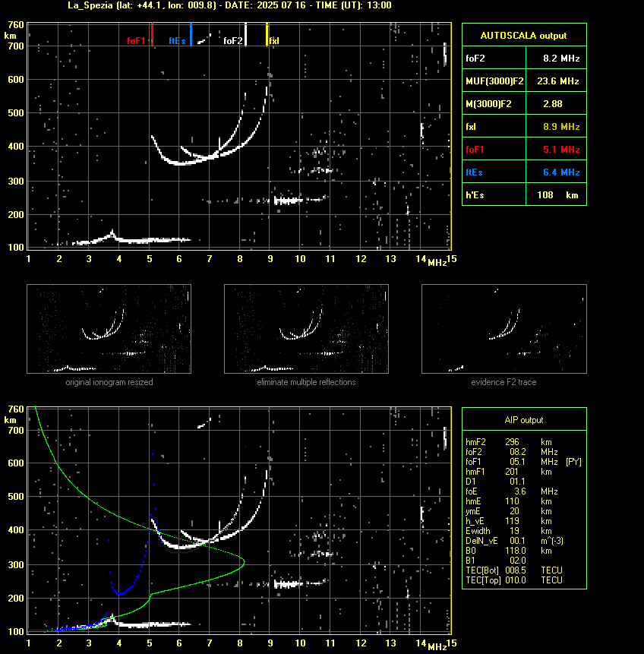Screen dimensions: 644x654
Task: Click the h'Es row label
Action: (x=475, y=195)
